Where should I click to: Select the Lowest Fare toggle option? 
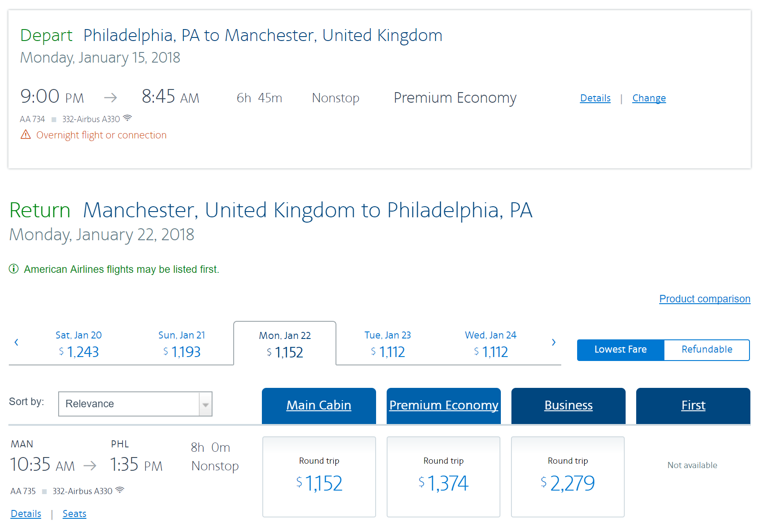tap(620, 350)
